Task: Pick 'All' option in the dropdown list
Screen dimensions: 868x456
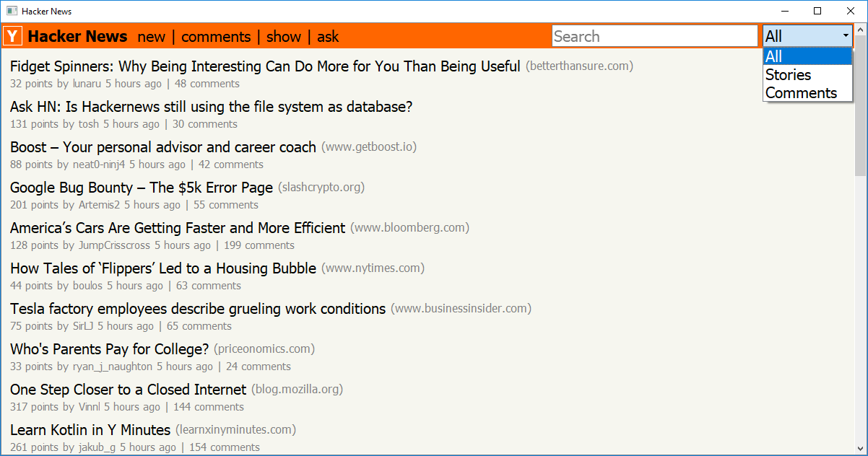Action: tap(774, 56)
